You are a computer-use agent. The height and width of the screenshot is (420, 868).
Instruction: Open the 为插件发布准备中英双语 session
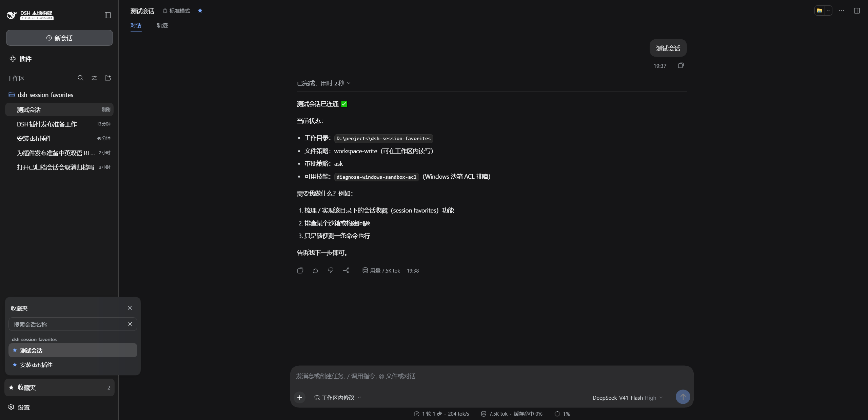(x=59, y=153)
